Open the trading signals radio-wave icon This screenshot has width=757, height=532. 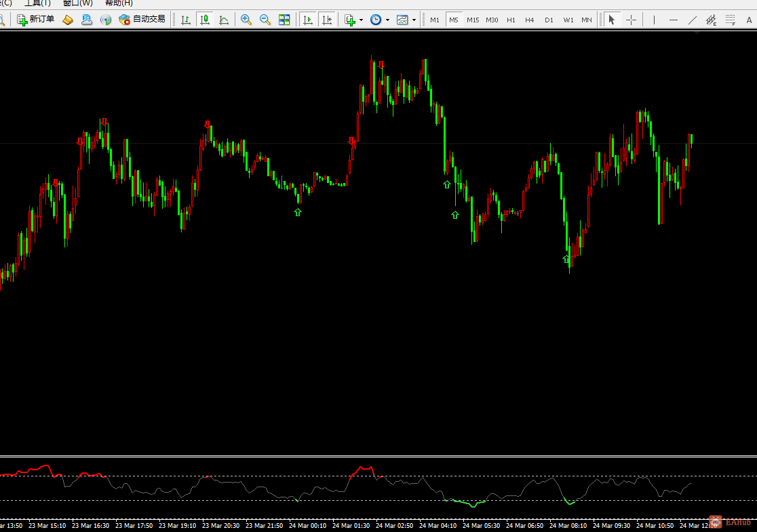click(x=106, y=20)
